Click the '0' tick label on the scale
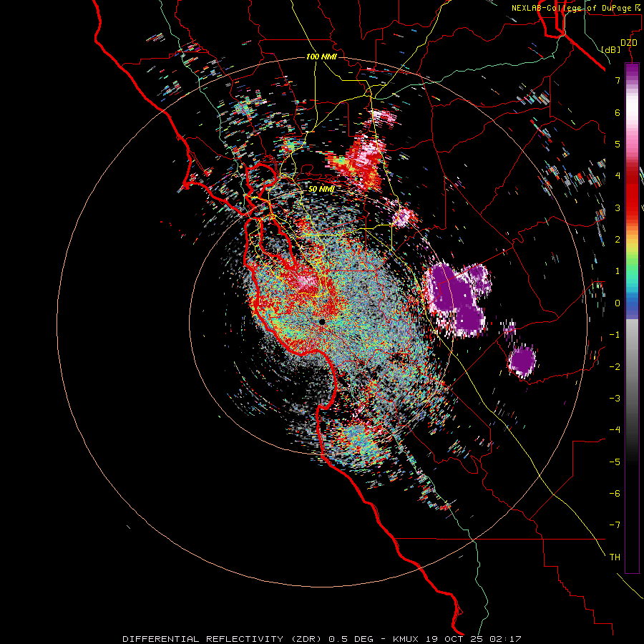 pos(618,303)
